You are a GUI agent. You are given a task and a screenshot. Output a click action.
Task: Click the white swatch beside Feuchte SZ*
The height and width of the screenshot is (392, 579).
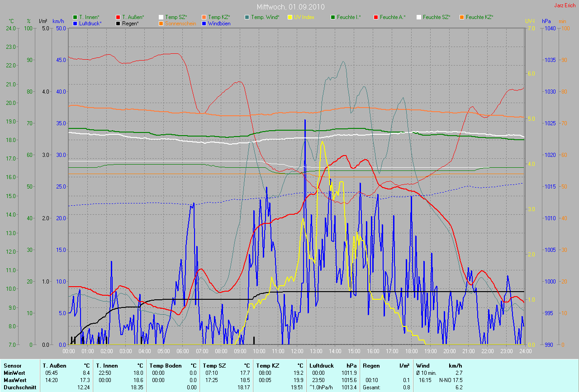click(x=419, y=17)
